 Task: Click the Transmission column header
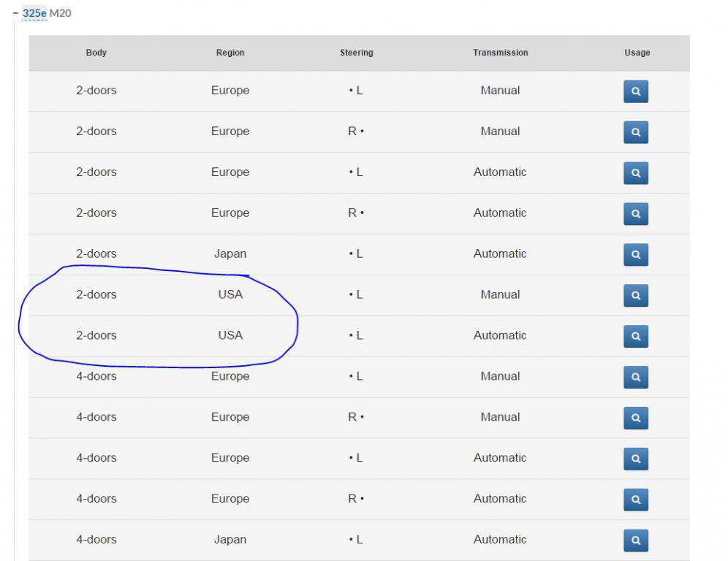coord(500,53)
